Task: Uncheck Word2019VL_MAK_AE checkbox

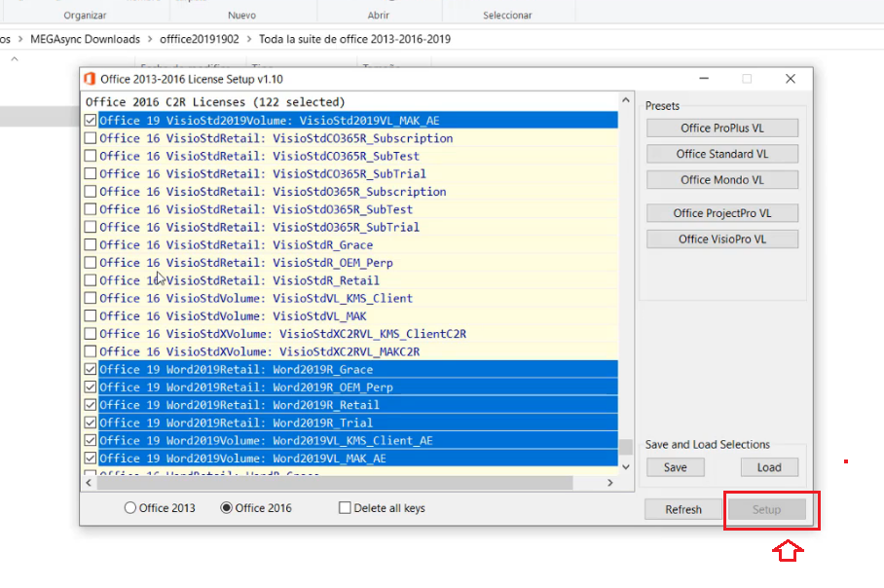Action: pyautogui.click(x=91, y=458)
